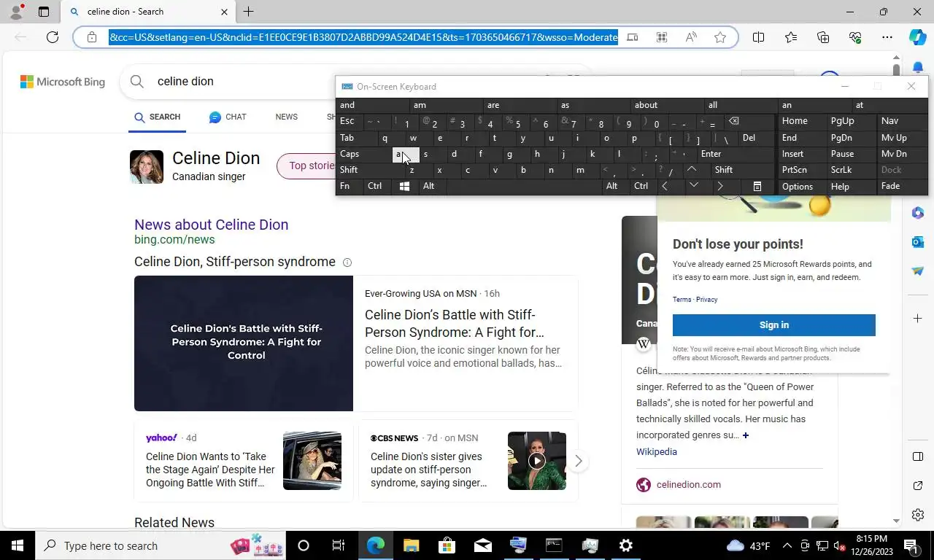This screenshot has width=934, height=560.
Task: Open a new browser tab
Action: (248, 12)
